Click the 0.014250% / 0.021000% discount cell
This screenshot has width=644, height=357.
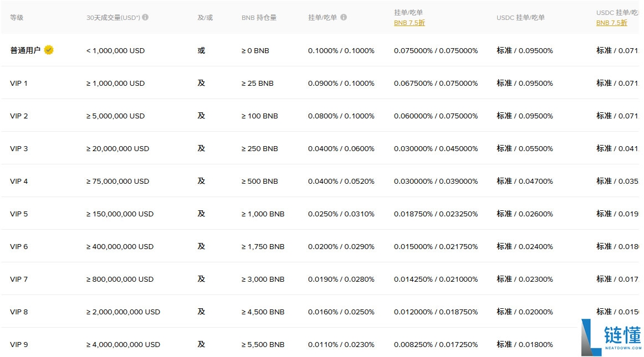coord(436,280)
